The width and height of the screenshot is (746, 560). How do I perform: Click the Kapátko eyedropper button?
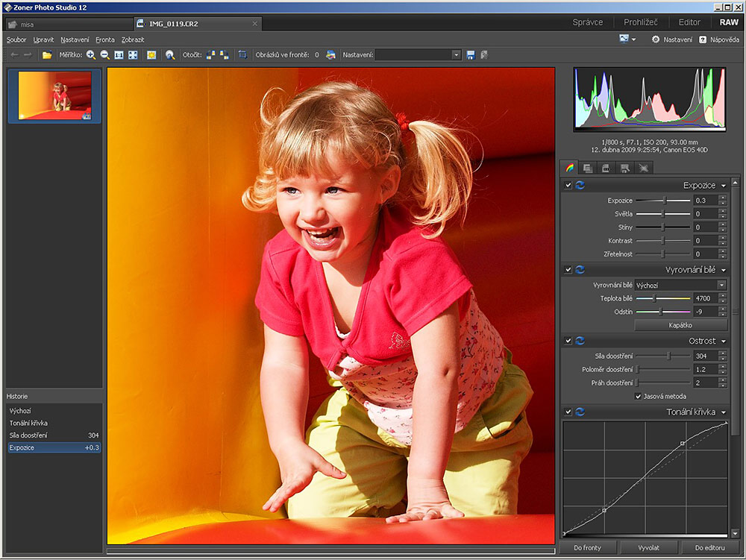pos(680,325)
